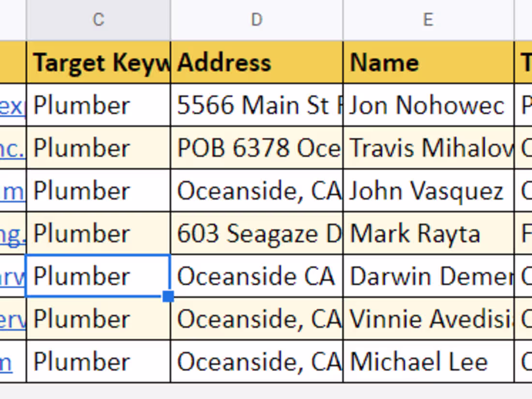Click the Name header cell

coord(428,63)
